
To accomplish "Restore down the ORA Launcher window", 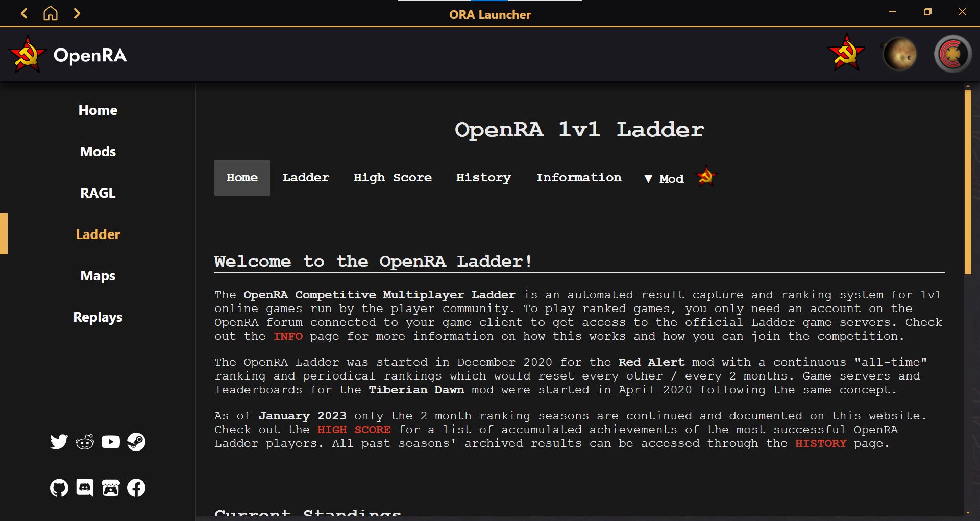I will pyautogui.click(x=927, y=12).
